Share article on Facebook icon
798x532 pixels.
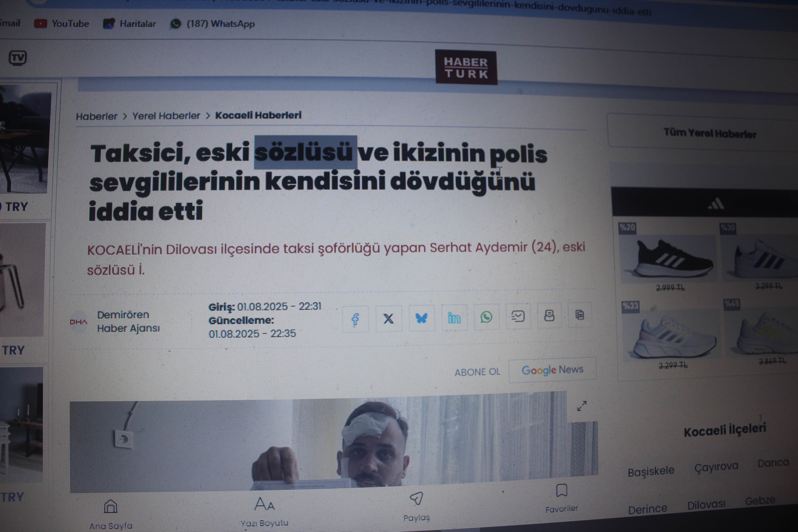pyautogui.click(x=355, y=319)
